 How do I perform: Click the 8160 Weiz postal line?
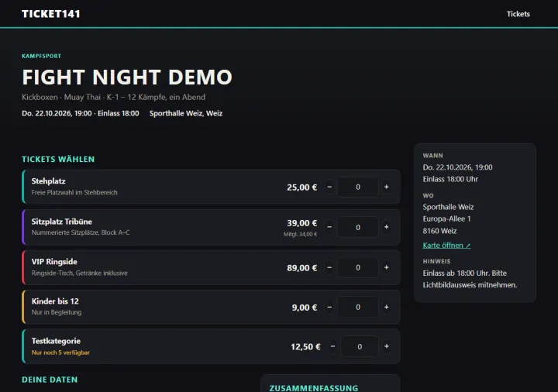(439, 231)
